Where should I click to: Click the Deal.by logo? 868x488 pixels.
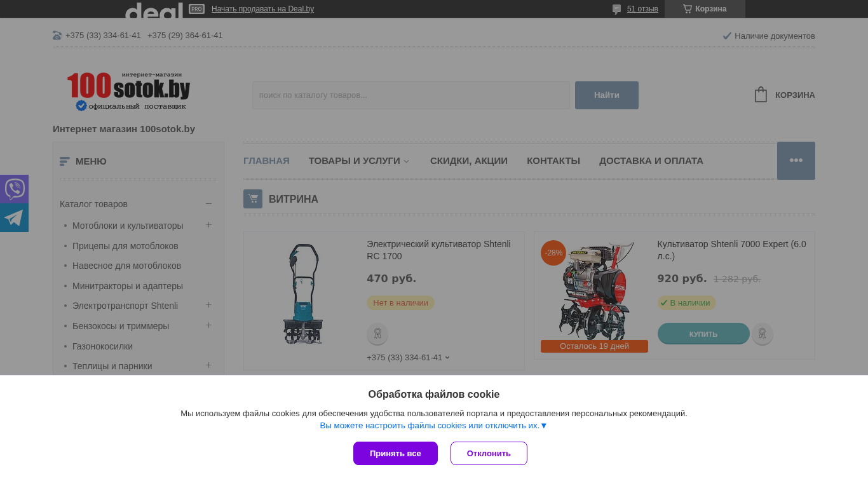point(154,10)
